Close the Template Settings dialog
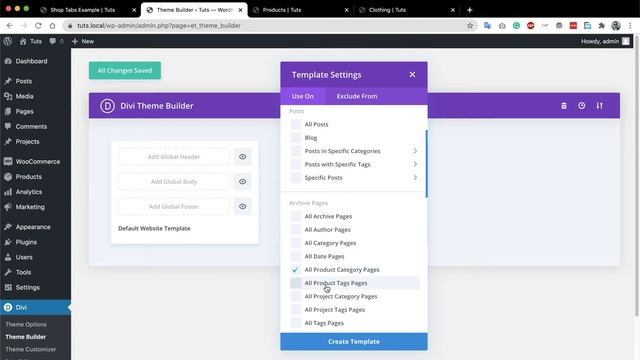 pos(412,75)
